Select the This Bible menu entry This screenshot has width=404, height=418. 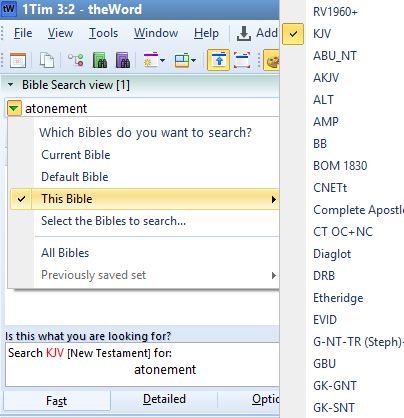(145, 199)
